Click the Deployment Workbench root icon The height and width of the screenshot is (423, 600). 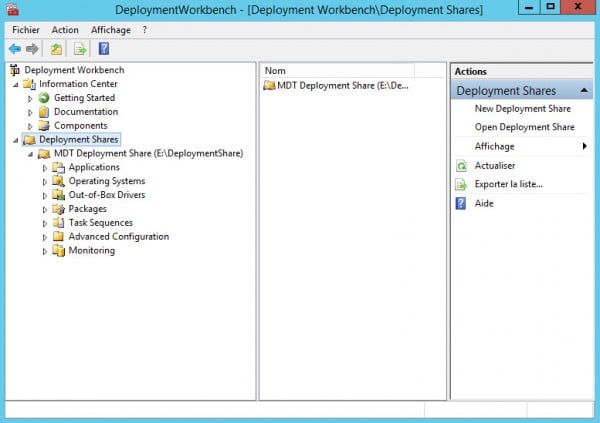(15, 70)
